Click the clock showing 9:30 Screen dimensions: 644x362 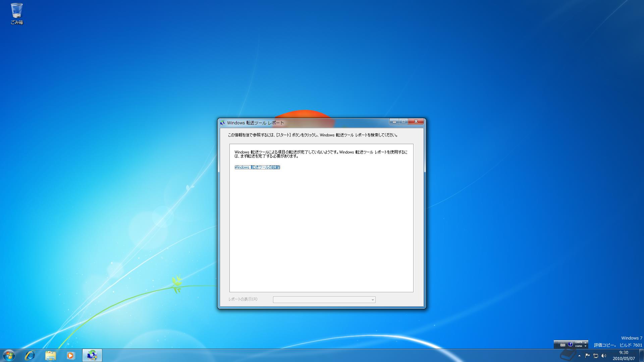(x=624, y=355)
